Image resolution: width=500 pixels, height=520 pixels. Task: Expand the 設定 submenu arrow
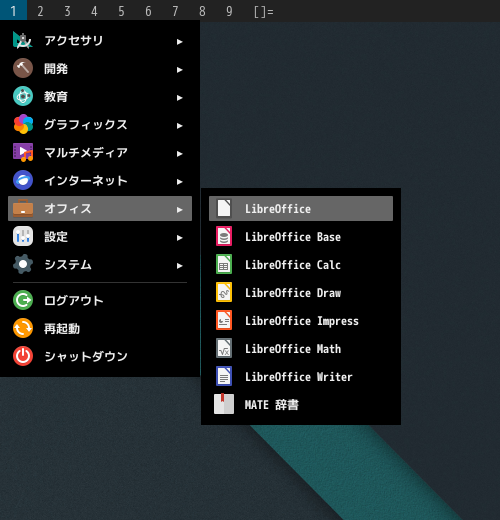tap(180, 238)
